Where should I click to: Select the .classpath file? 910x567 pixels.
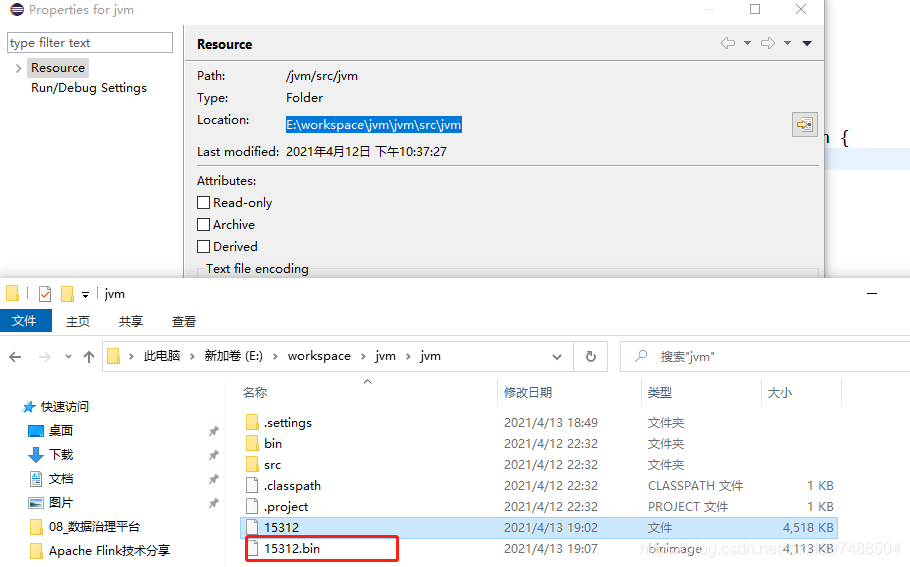(x=292, y=486)
